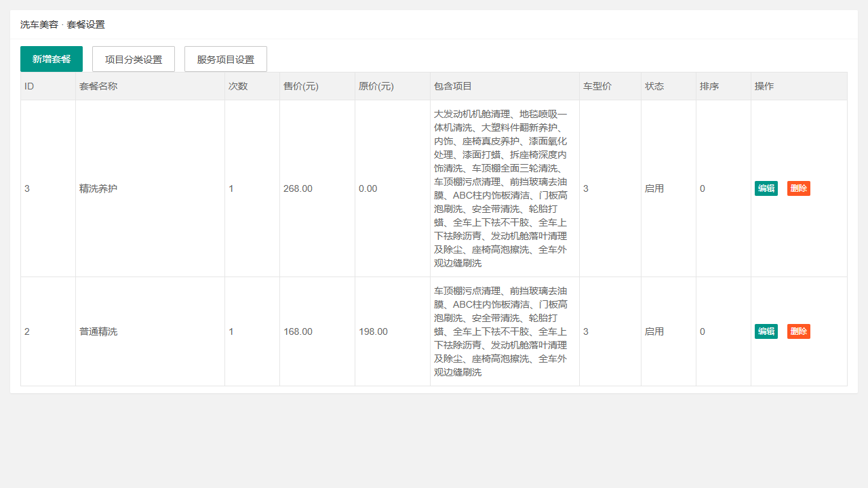Click the 车型价 column header
Image resolution: width=868 pixels, height=488 pixels.
point(610,86)
